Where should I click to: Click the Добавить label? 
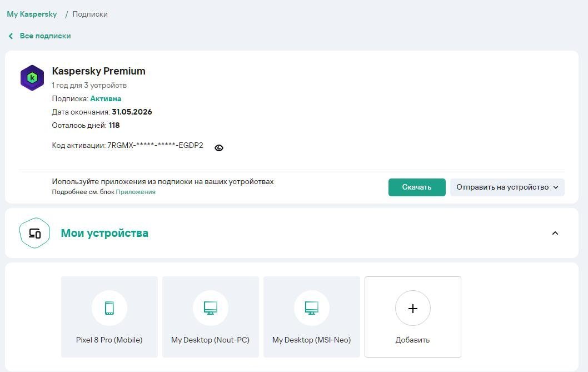point(412,340)
